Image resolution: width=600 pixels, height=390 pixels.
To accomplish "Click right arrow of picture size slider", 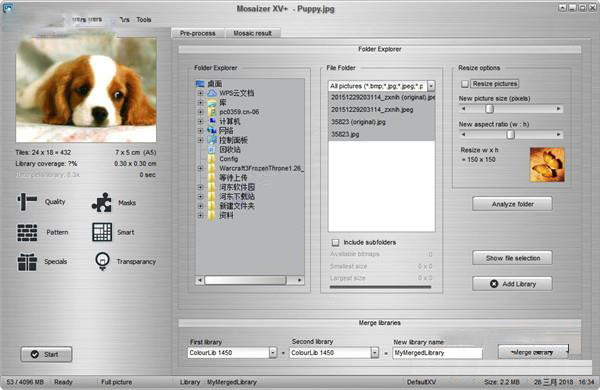I will 558,109.
